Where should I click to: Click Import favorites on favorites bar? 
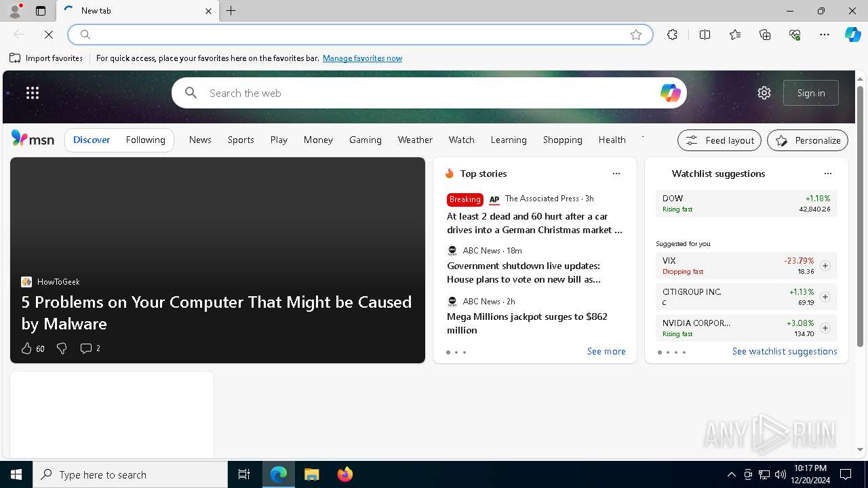(46, 58)
